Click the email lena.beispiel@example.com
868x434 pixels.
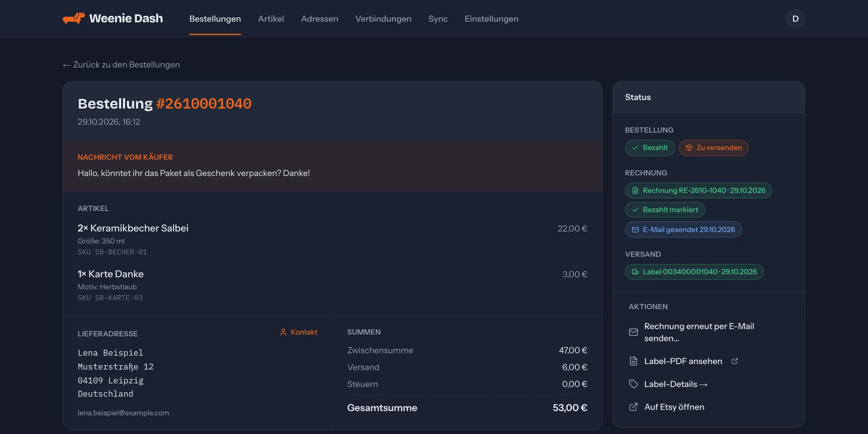123,413
